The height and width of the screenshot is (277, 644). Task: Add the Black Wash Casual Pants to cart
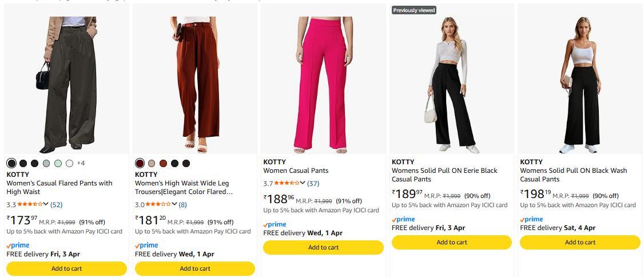[x=580, y=242]
